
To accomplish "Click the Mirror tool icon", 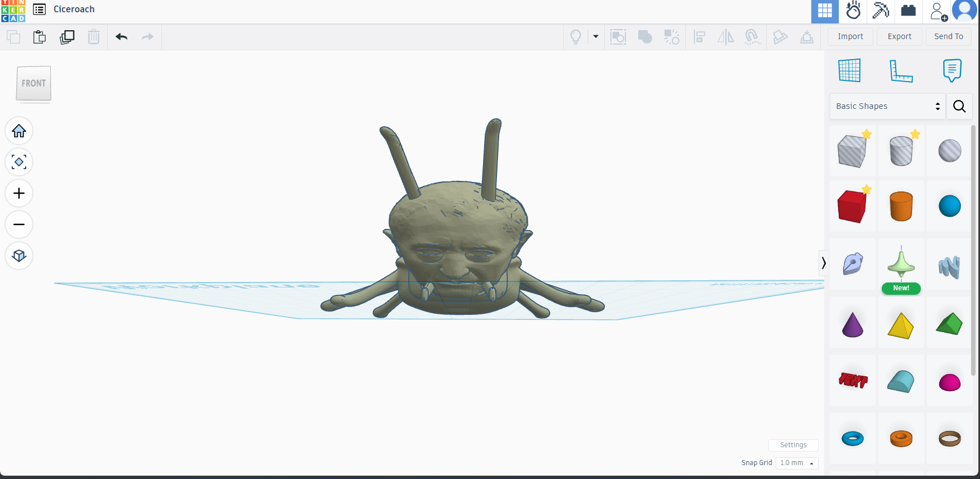I will click(x=725, y=37).
